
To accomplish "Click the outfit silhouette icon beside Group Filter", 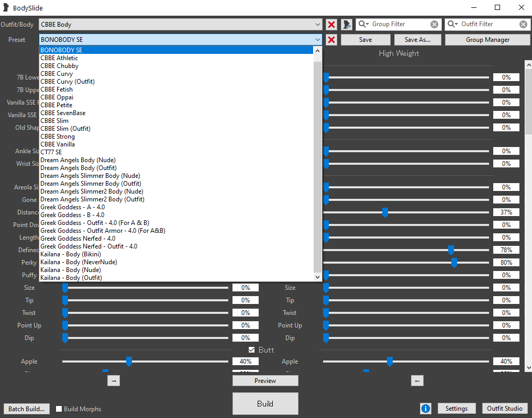I will (x=347, y=25).
